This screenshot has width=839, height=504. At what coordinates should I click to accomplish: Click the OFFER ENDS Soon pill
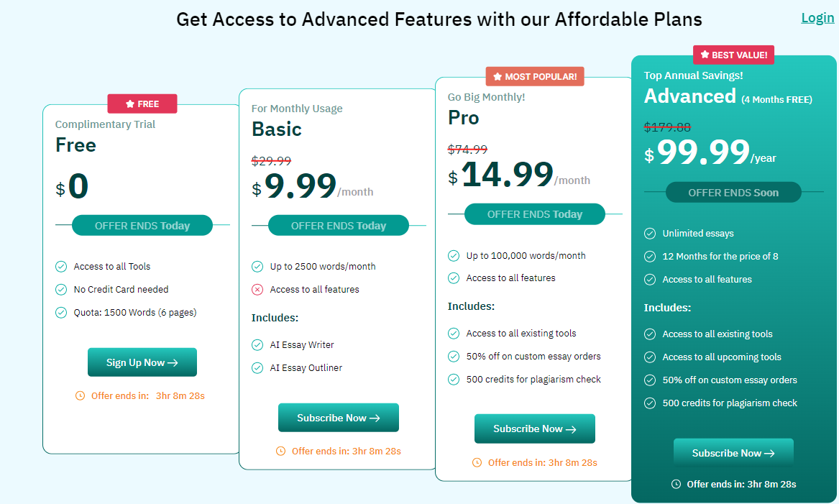point(733,193)
